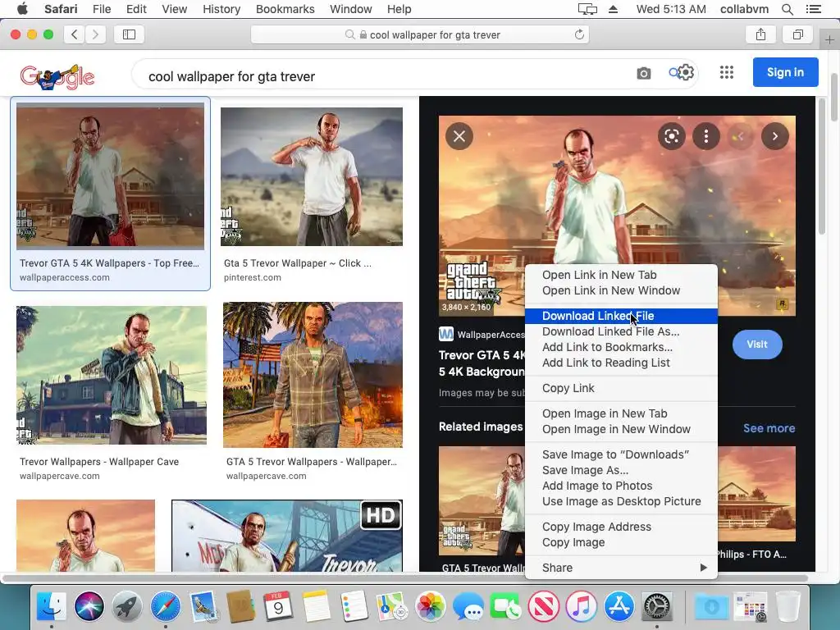Open a new tab with the plus button
This screenshot has height=630, width=840.
829,39
